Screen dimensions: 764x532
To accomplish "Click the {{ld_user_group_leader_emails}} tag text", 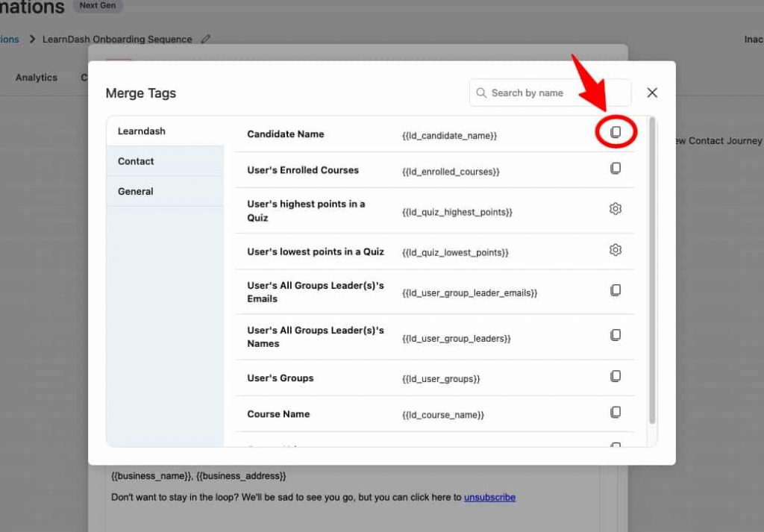I will [x=470, y=292].
